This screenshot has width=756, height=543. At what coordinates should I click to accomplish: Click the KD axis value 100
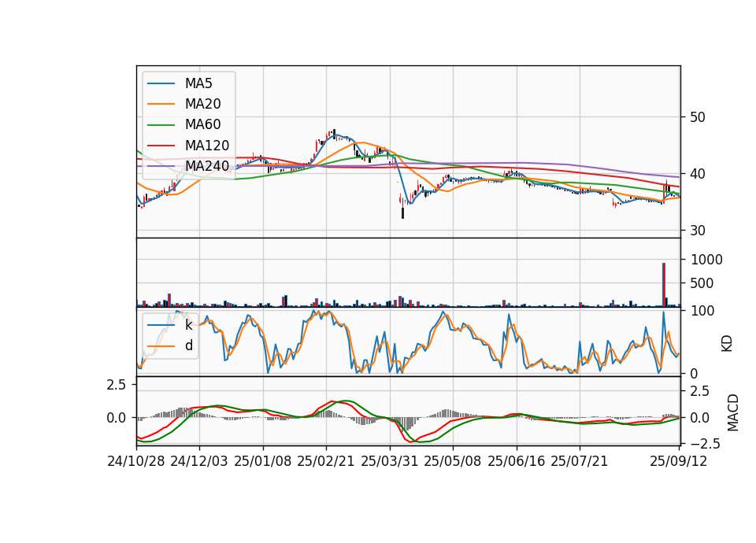point(702,312)
